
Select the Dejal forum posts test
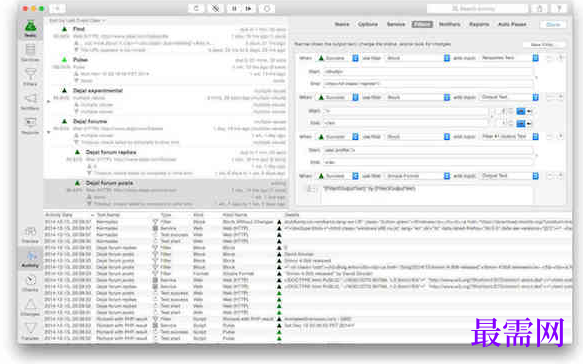click(x=166, y=193)
